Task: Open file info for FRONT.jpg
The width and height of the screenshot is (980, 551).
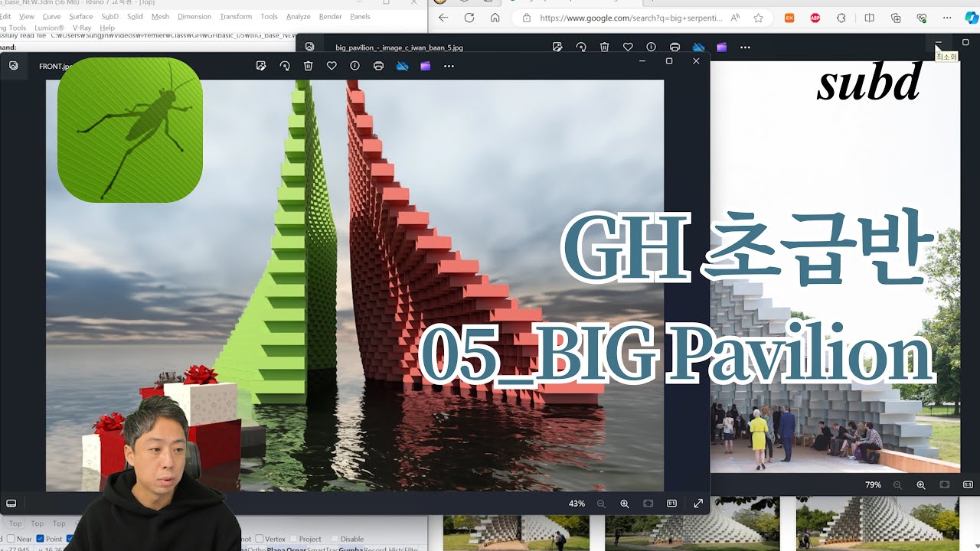Action: [354, 66]
